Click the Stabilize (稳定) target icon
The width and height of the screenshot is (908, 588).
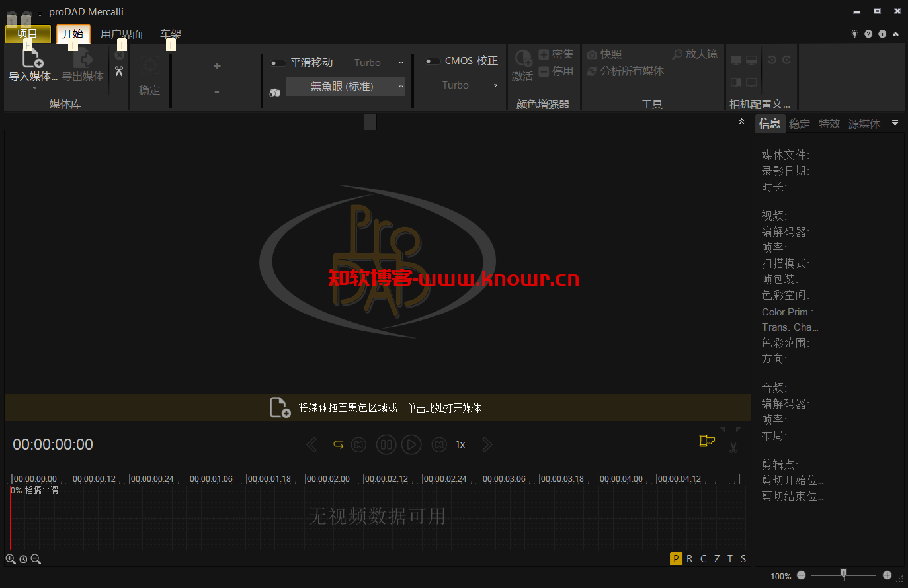pos(150,65)
